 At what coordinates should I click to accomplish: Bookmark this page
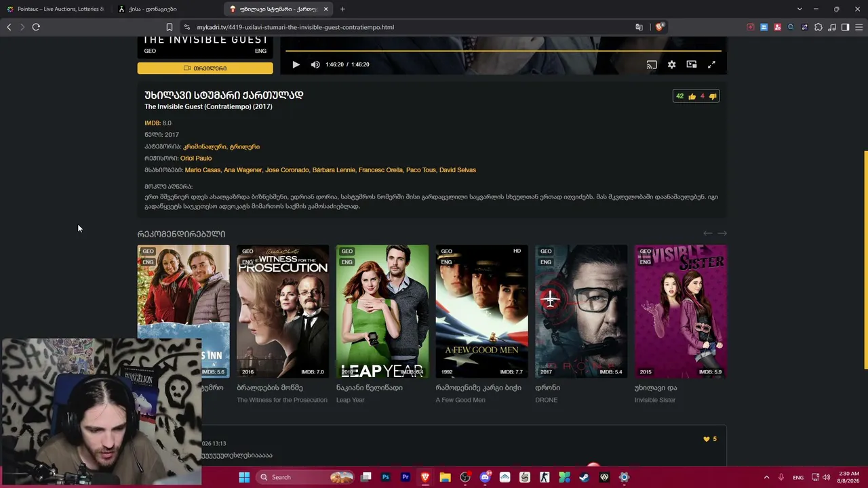[x=170, y=27]
